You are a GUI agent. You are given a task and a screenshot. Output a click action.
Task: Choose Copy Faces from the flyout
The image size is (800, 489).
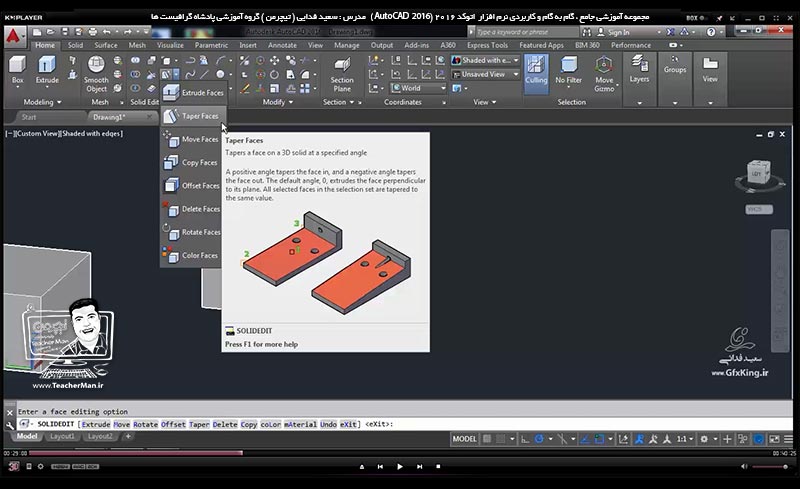click(x=191, y=163)
